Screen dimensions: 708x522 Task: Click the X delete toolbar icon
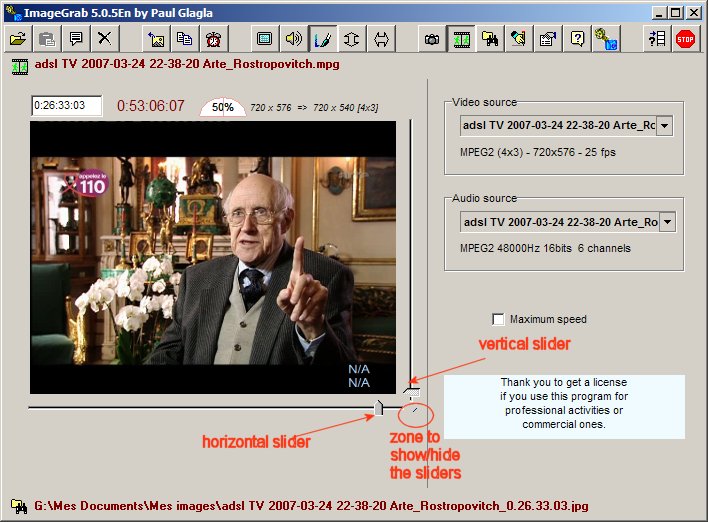click(x=105, y=39)
